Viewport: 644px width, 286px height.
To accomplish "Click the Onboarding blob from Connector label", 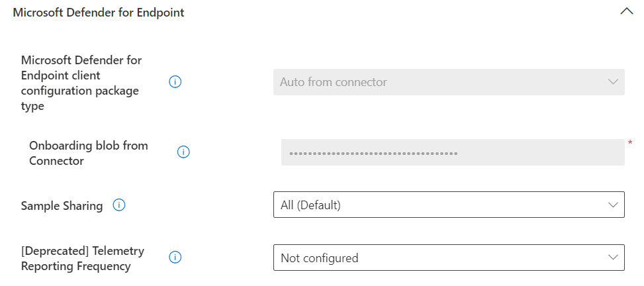I will pos(88,153).
